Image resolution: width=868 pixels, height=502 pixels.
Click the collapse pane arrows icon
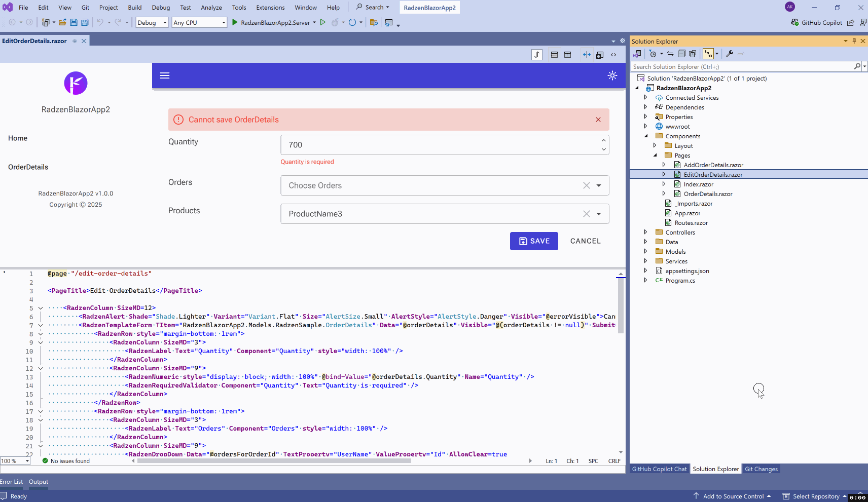(x=587, y=55)
